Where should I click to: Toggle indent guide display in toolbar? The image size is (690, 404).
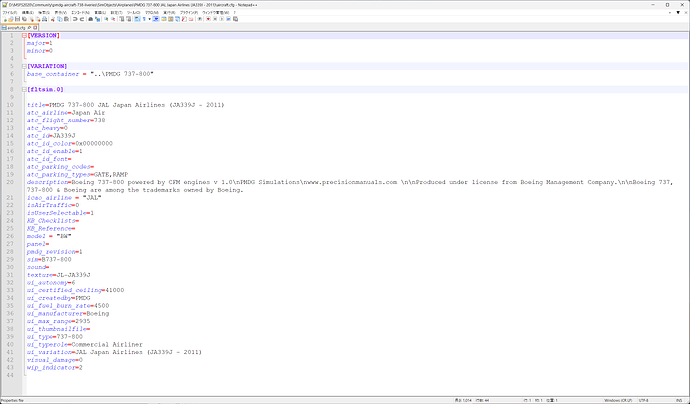click(x=156, y=19)
